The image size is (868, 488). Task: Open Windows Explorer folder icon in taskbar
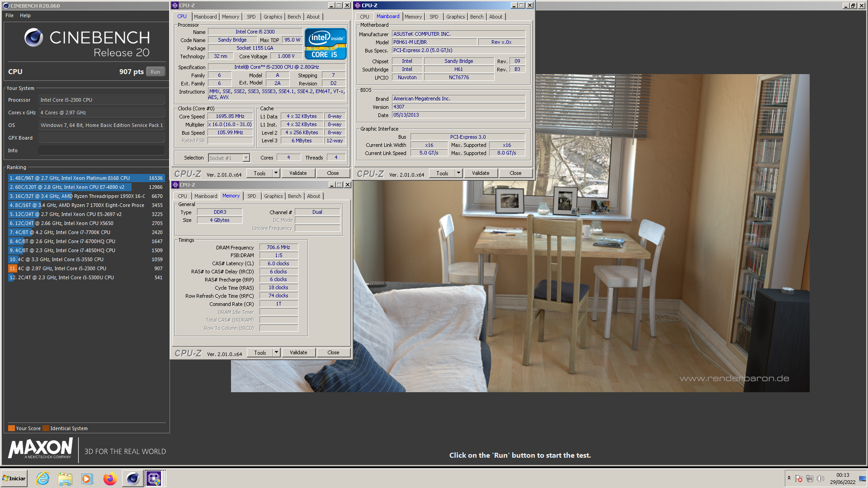[x=65, y=479]
